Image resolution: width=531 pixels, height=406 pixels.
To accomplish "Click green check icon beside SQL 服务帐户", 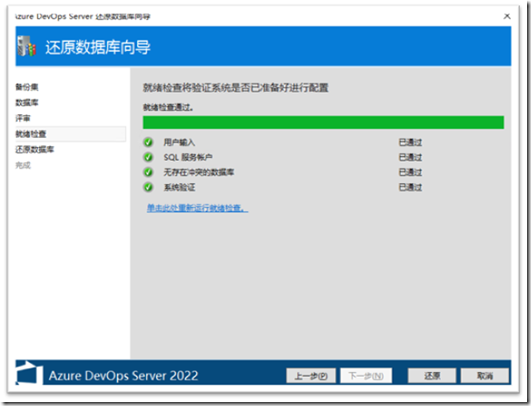I will (x=148, y=157).
